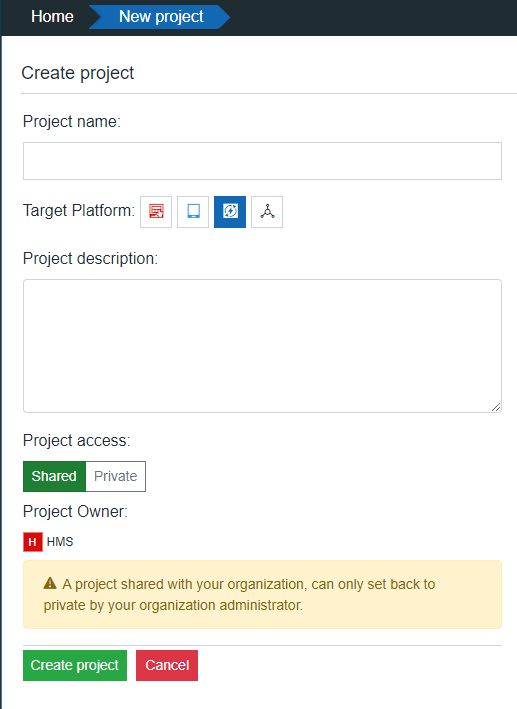The image size is (517, 709).
Task: Choose the blue tablet target platform icon
Action: [x=193, y=212]
